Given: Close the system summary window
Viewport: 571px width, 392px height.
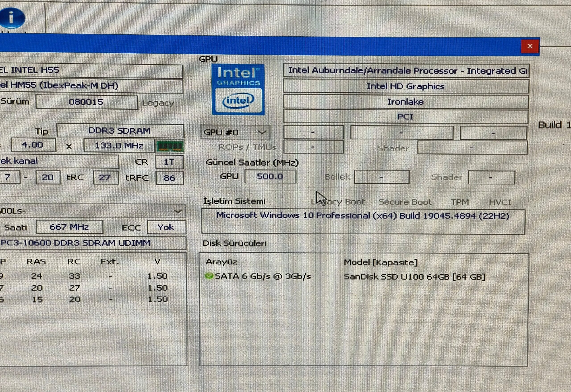Looking at the screenshot, I should point(530,46).
